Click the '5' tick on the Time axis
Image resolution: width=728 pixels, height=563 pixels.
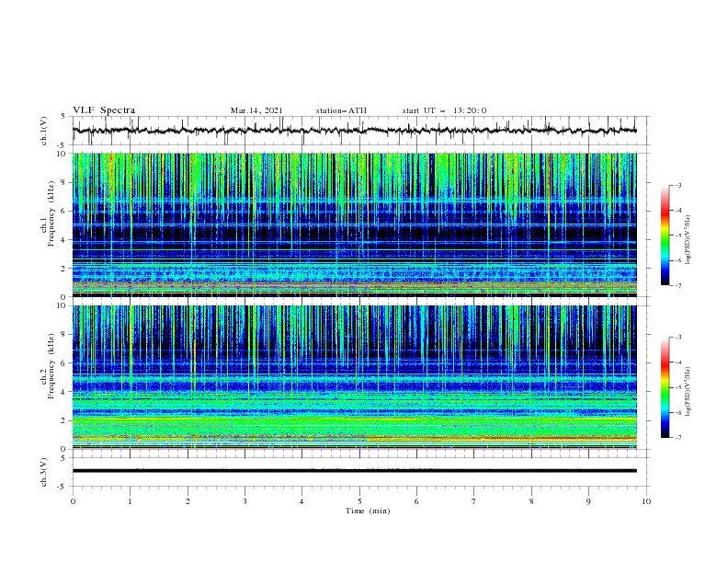359,501
